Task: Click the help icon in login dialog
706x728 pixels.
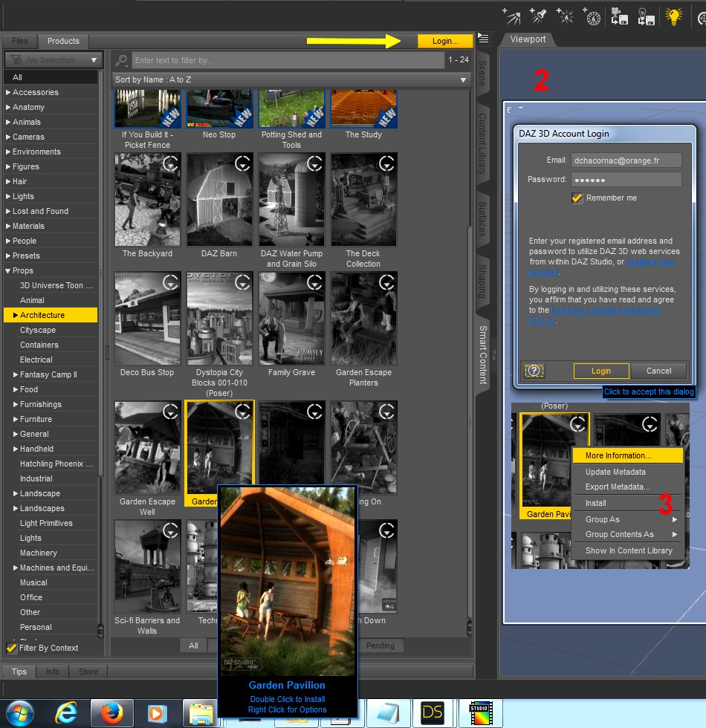Action: [534, 371]
